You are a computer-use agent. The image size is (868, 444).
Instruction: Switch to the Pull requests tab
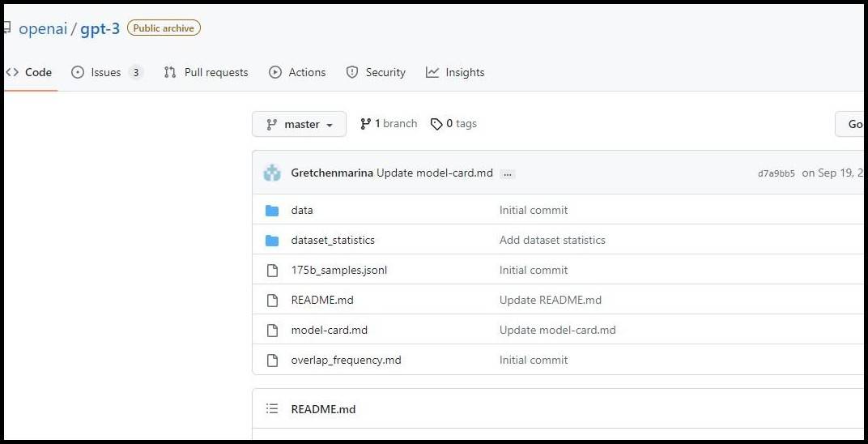(x=206, y=73)
